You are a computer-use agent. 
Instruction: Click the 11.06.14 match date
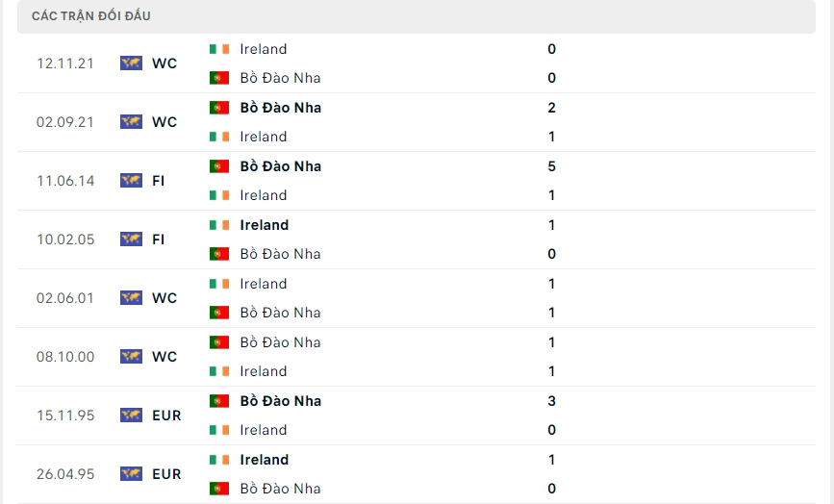coord(65,181)
